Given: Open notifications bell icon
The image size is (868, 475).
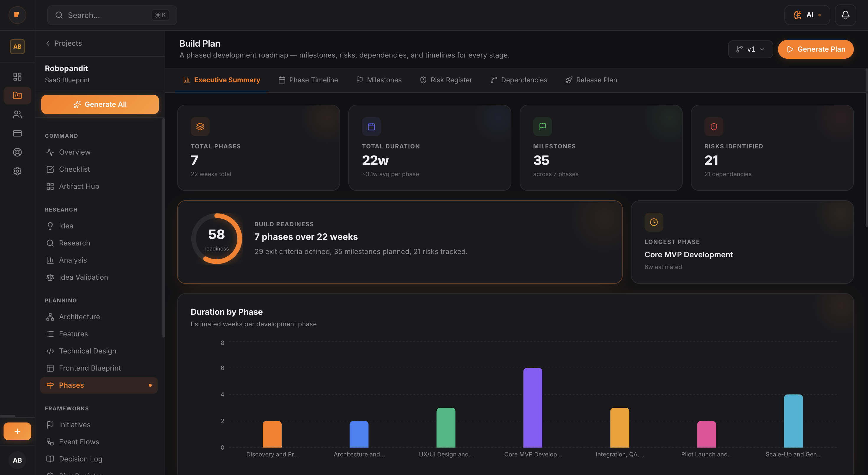Looking at the screenshot, I should [845, 15].
